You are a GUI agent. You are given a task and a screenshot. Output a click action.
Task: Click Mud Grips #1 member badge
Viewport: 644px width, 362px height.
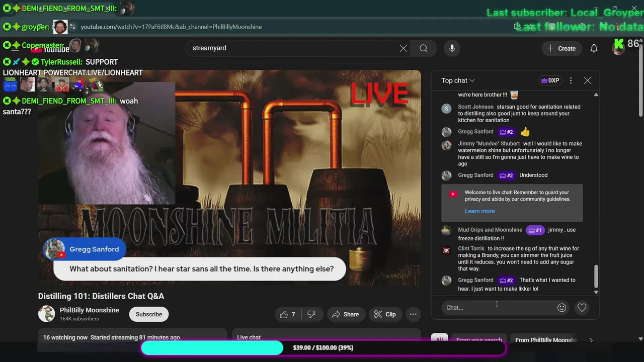[x=535, y=230]
